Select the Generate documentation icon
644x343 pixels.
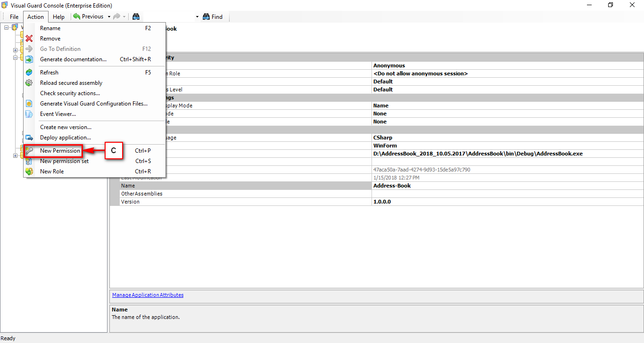29,59
